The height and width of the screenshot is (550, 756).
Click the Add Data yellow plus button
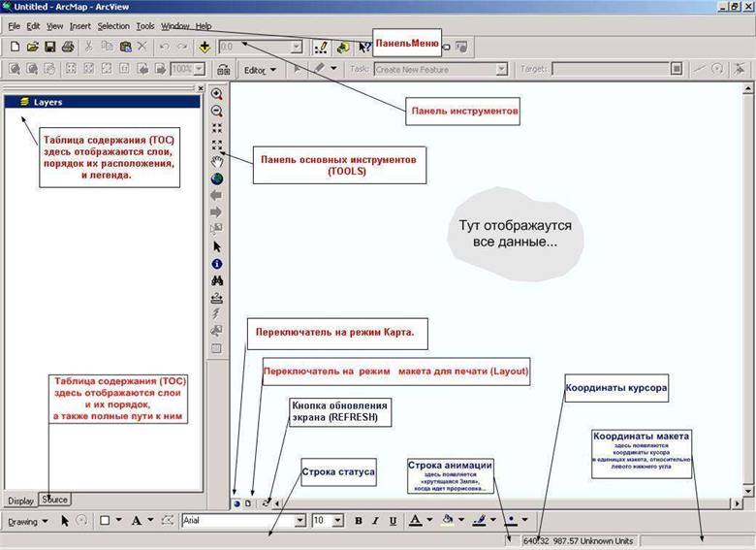click(x=205, y=47)
